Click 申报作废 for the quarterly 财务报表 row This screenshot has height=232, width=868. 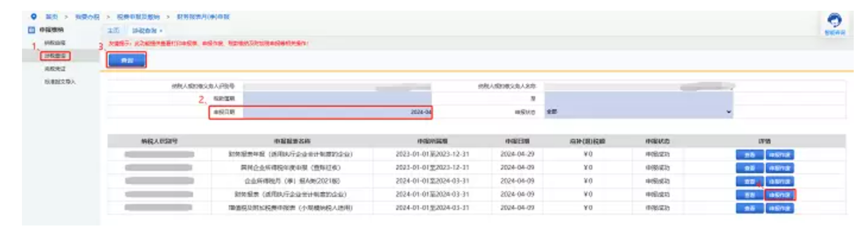pyautogui.click(x=780, y=195)
